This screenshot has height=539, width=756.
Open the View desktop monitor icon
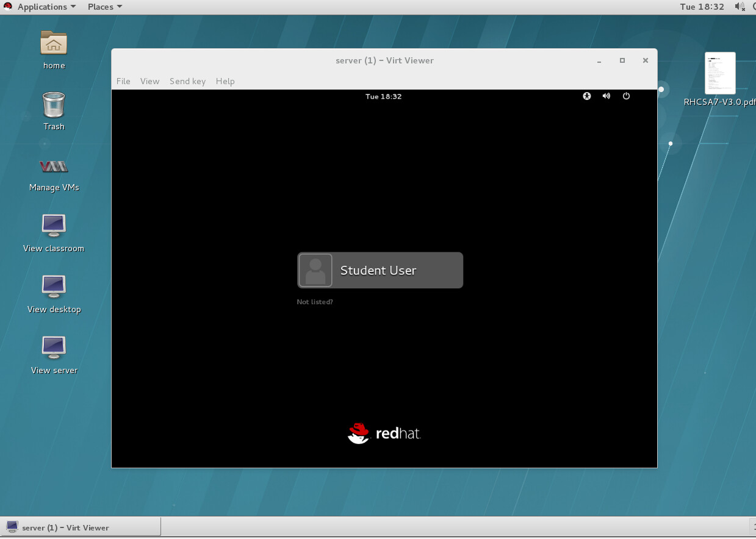[x=54, y=287]
